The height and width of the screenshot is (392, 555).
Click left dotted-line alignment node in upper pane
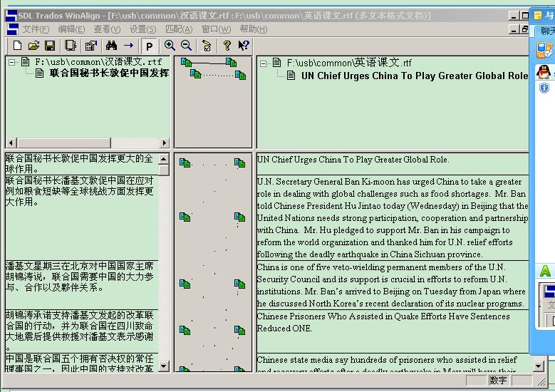196,74
